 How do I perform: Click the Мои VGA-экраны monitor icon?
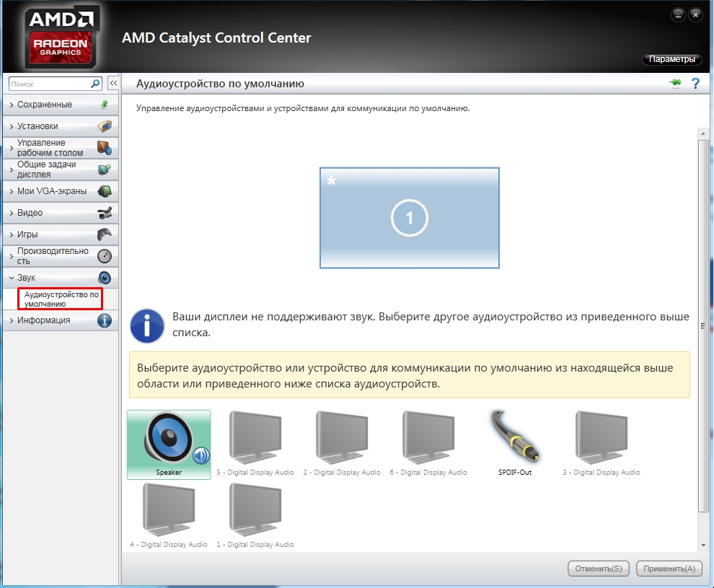(105, 191)
